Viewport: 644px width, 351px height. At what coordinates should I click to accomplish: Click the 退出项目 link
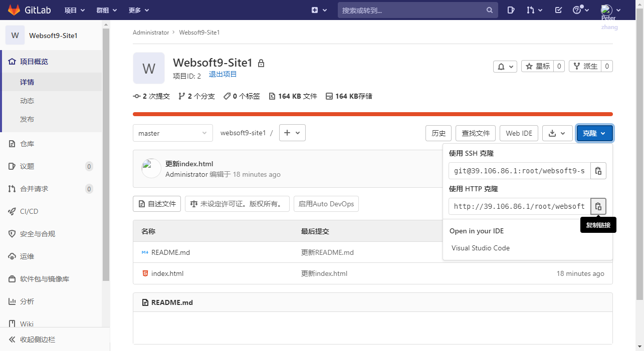click(x=223, y=74)
